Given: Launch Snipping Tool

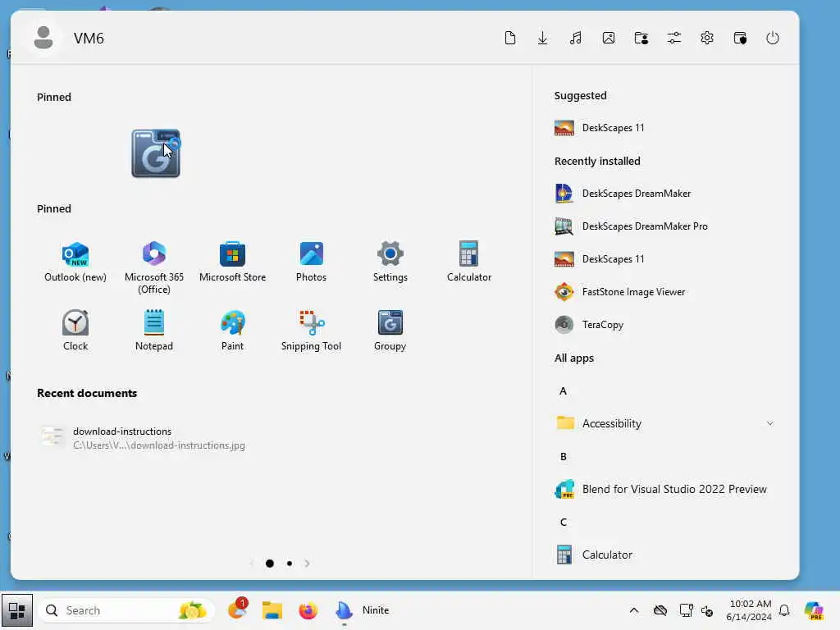Looking at the screenshot, I should [311, 330].
